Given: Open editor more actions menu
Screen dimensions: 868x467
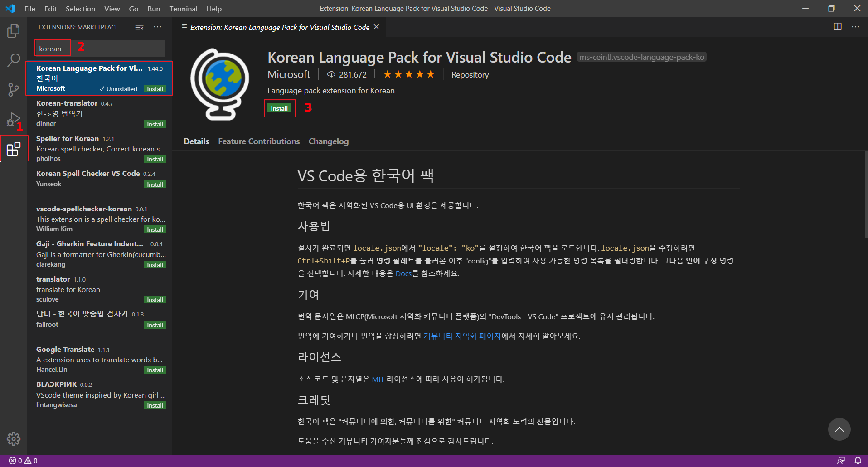Looking at the screenshot, I should (x=855, y=27).
